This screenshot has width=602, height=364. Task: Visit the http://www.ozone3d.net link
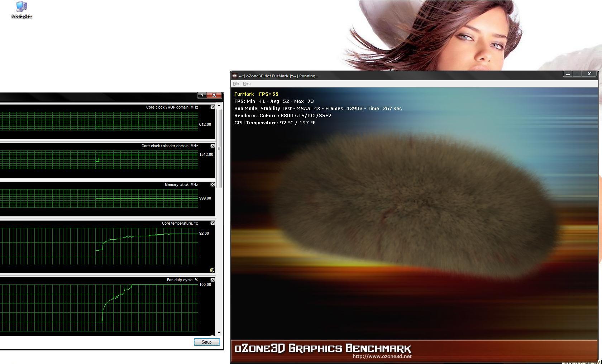pyautogui.click(x=382, y=356)
